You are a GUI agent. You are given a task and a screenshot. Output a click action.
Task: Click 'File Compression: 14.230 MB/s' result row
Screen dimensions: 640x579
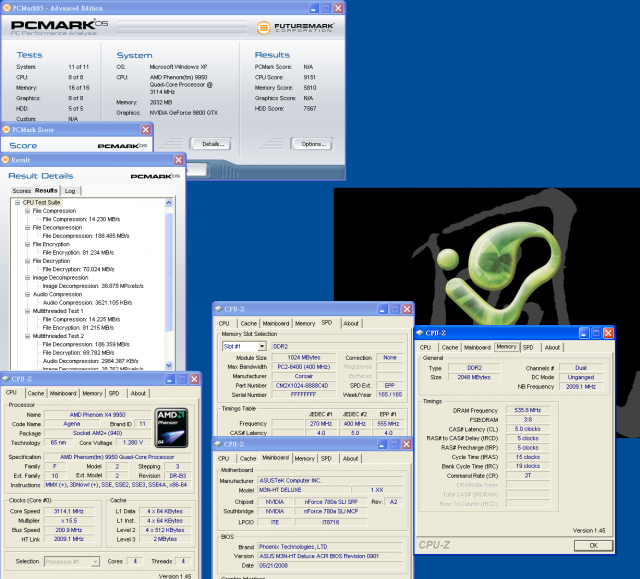(81, 219)
